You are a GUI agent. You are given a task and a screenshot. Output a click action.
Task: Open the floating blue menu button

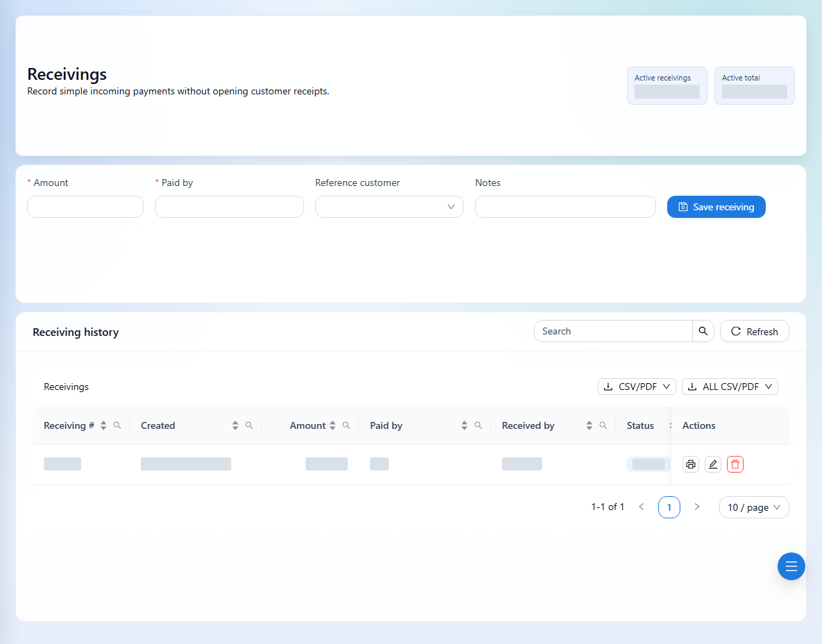tap(791, 566)
